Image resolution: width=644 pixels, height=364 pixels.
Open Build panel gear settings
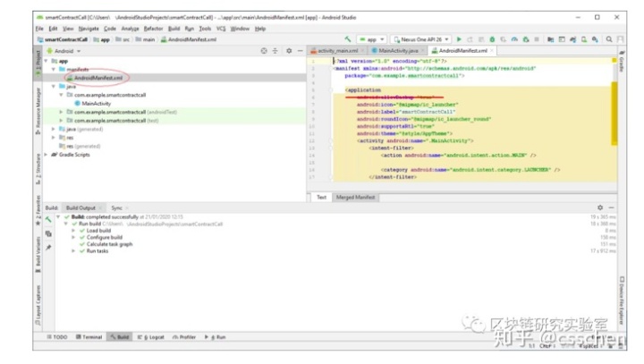click(600, 207)
